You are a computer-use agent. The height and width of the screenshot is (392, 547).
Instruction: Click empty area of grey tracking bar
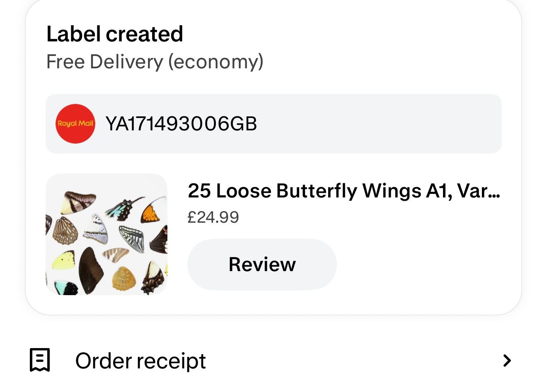tap(373, 124)
